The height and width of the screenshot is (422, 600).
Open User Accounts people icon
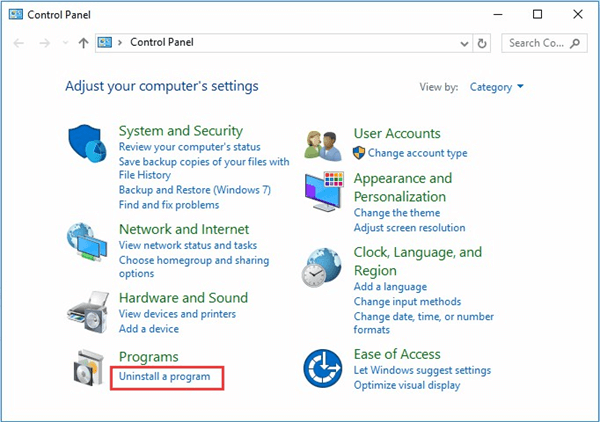click(x=323, y=146)
